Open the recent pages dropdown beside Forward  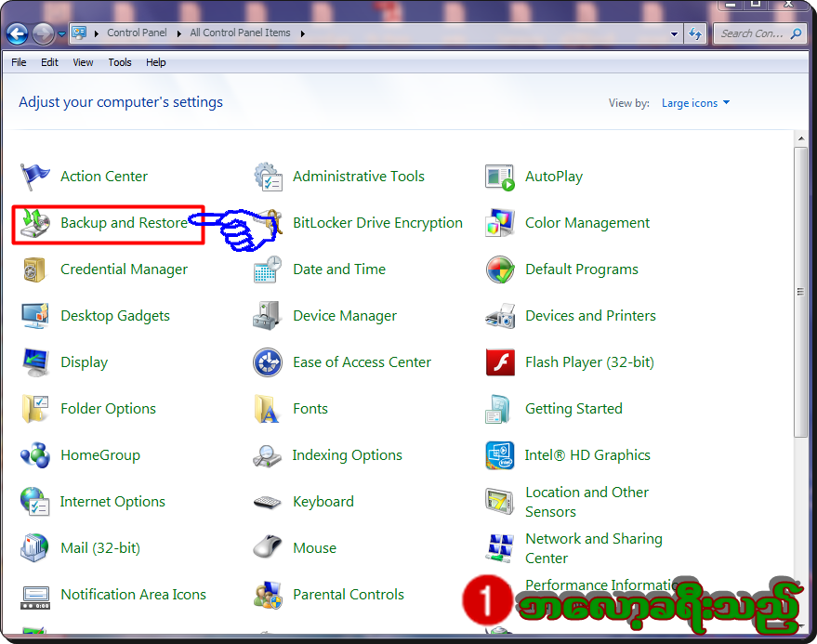(x=61, y=34)
